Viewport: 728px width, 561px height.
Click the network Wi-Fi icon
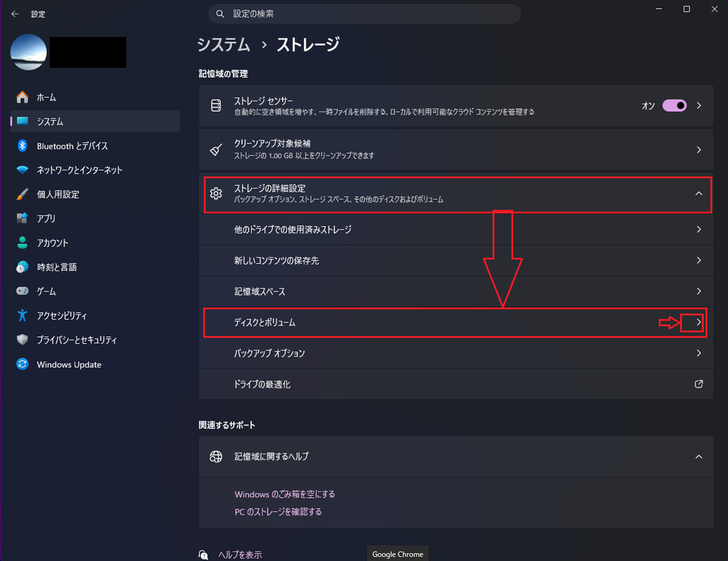pos(22,170)
